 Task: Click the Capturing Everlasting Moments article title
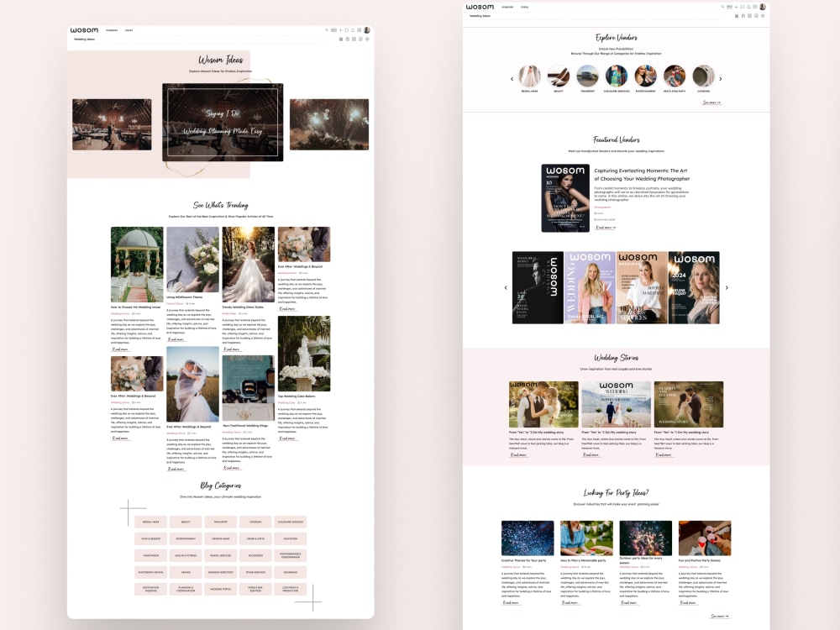[642, 175]
